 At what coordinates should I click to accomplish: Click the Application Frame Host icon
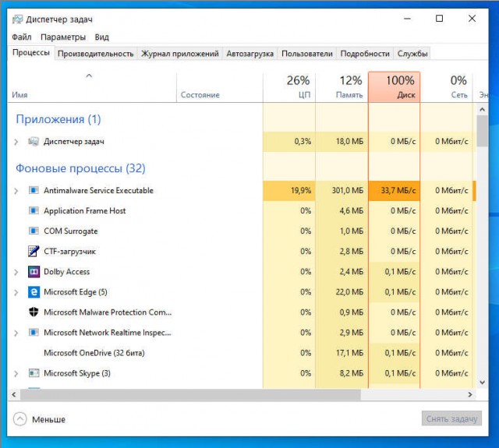point(34,211)
